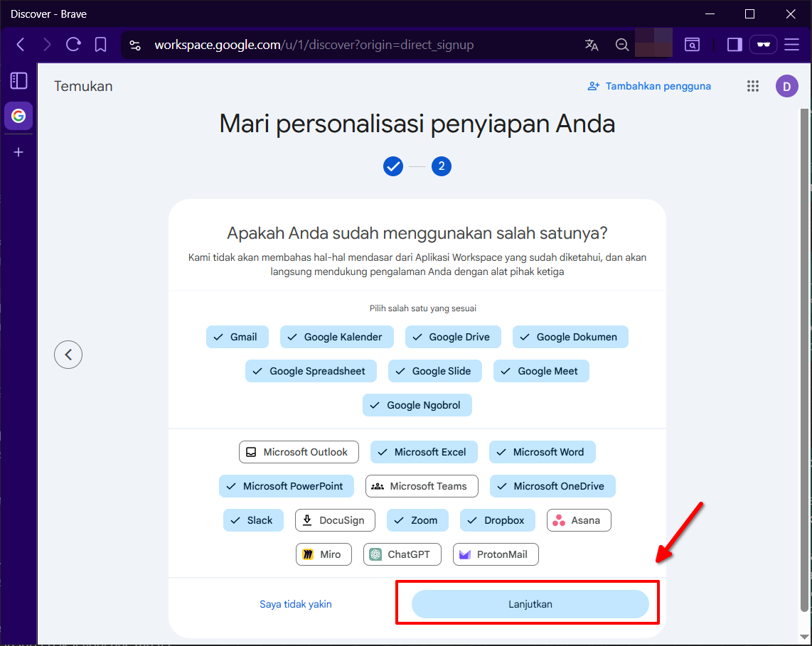The image size is (812, 646).
Task: Open the Brave hamburger menu
Action: (x=792, y=45)
